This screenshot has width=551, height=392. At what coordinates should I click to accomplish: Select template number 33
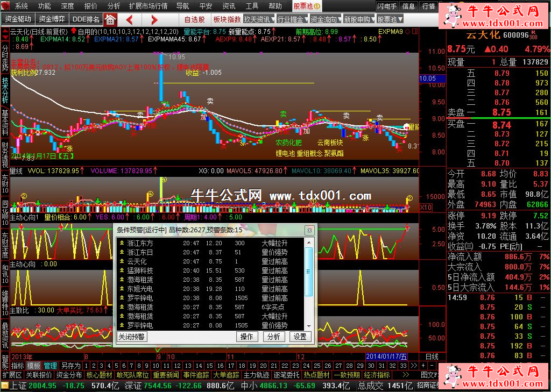coord(403,366)
